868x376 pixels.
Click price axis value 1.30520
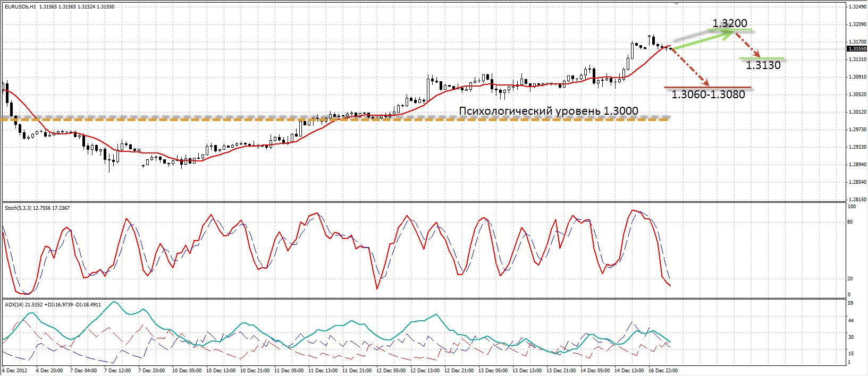[857, 95]
